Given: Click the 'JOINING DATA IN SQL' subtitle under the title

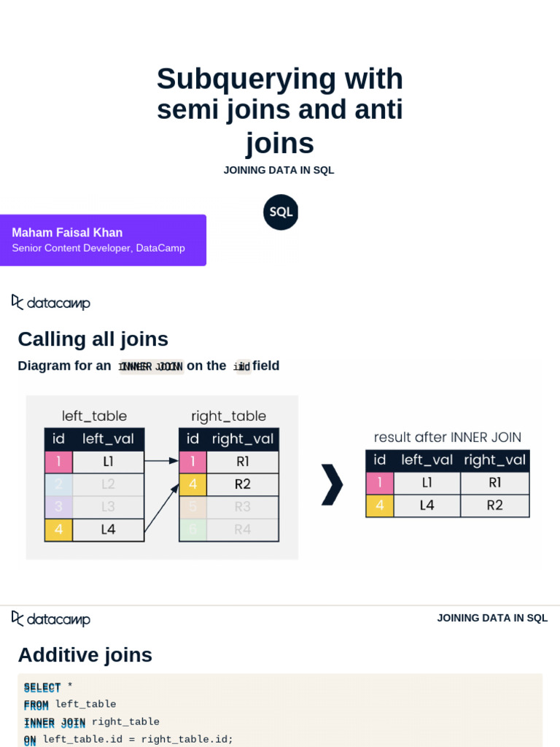Looking at the screenshot, I should (x=279, y=170).
